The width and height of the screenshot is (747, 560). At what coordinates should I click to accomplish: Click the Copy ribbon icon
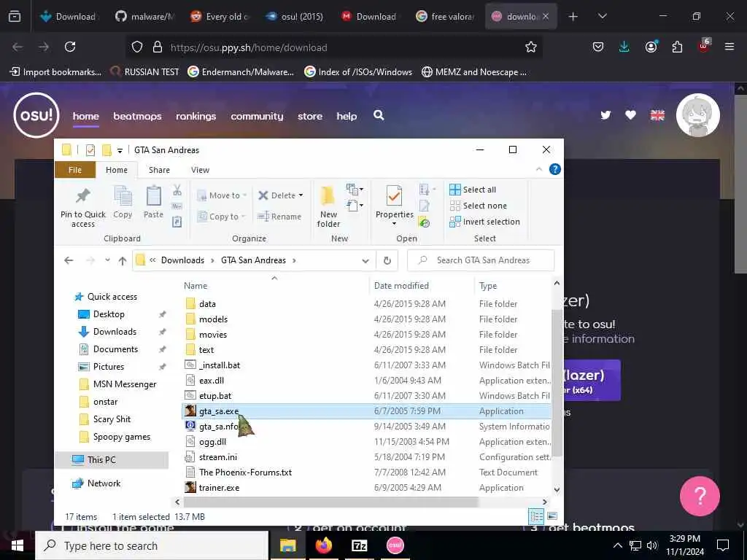pyautogui.click(x=123, y=195)
